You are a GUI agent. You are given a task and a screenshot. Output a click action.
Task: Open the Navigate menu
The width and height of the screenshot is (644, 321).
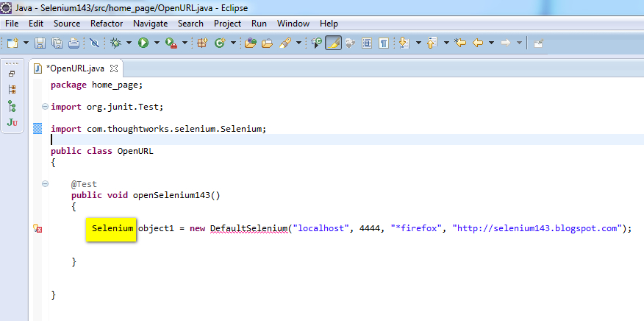coord(150,24)
